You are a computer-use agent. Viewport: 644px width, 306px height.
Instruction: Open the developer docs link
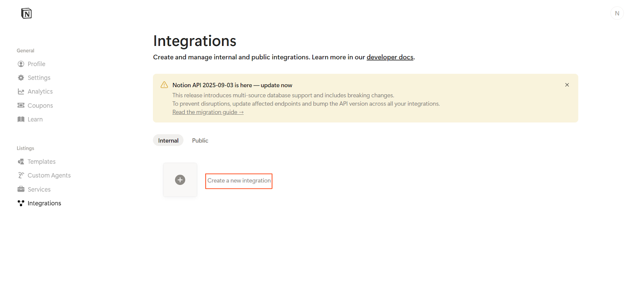pos(390,57)
